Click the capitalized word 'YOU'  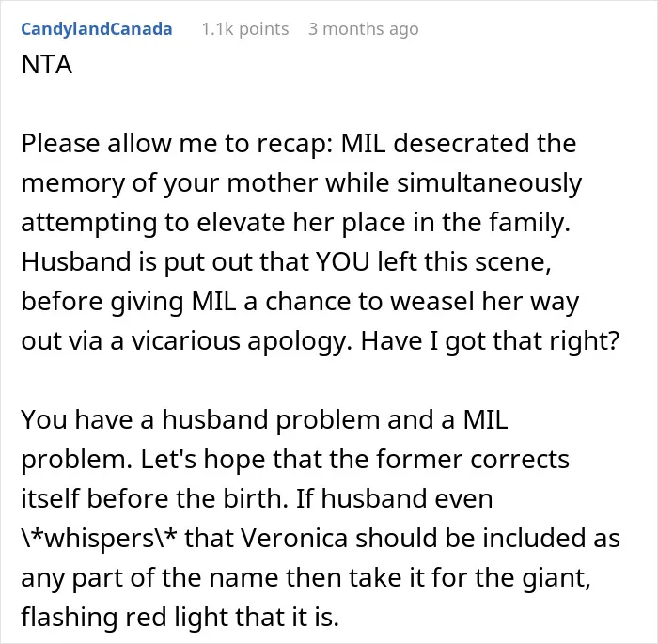pyautogui.click(x=342, y=261)
